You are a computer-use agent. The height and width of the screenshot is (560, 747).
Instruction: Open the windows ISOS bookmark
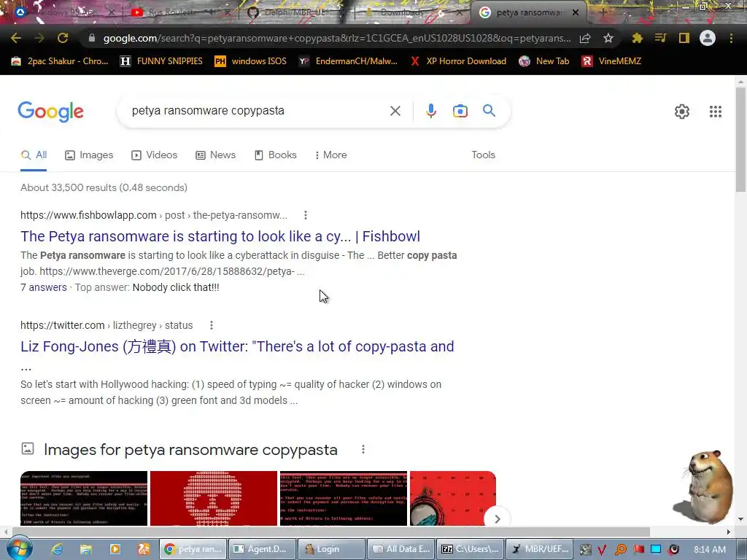[x=251, y=61]
